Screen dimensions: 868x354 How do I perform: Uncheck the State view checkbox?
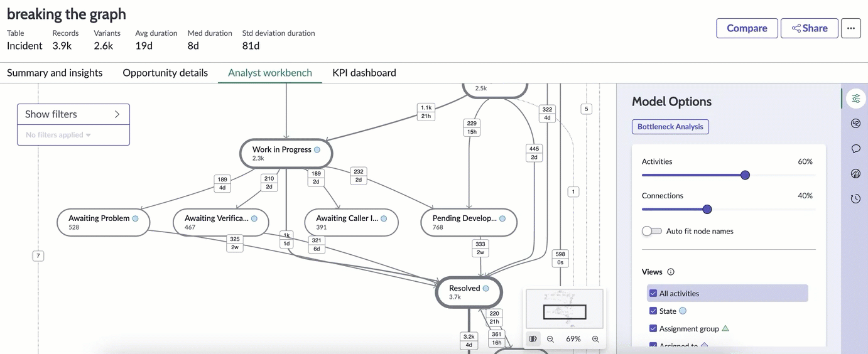(x=653, y=311)
